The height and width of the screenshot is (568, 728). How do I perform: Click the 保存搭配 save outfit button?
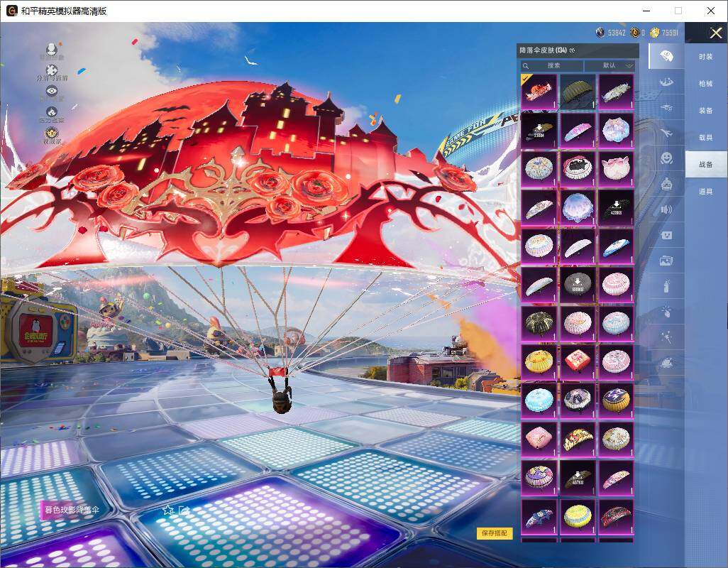pyautogui.click(x=495, y=533)
